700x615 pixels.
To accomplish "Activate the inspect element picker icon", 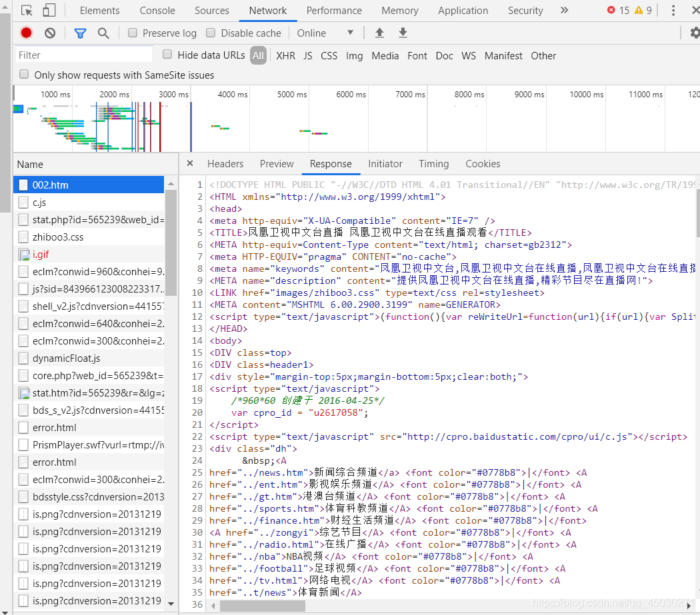I will click(x=27, y=10).
